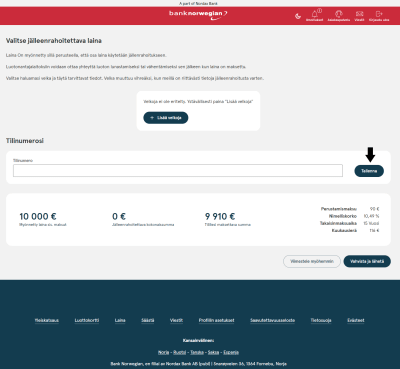Open Viestit footer link
Screen dimensions: 400x369
click(176, 320)
